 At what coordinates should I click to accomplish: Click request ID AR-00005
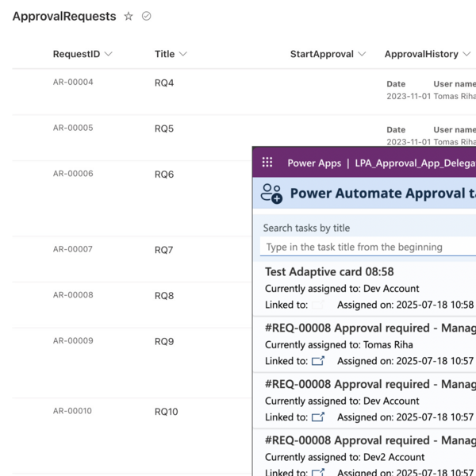[x=73, y=128]
